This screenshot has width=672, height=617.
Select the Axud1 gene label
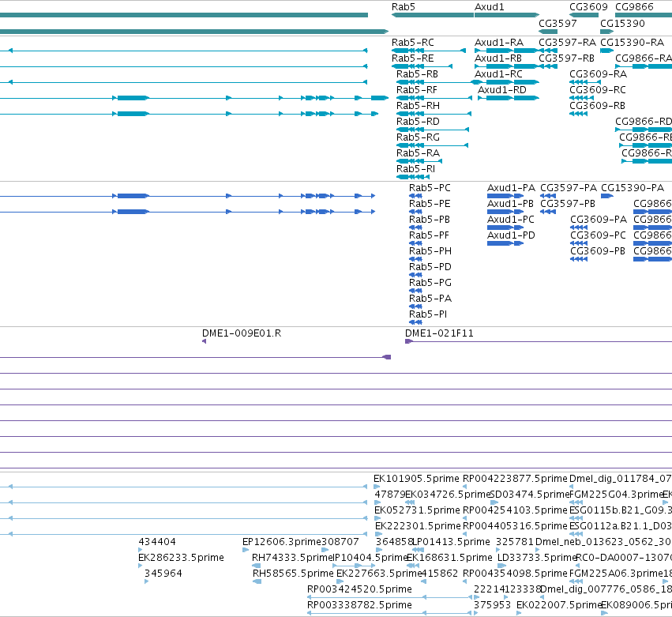[x=490, y=7]
